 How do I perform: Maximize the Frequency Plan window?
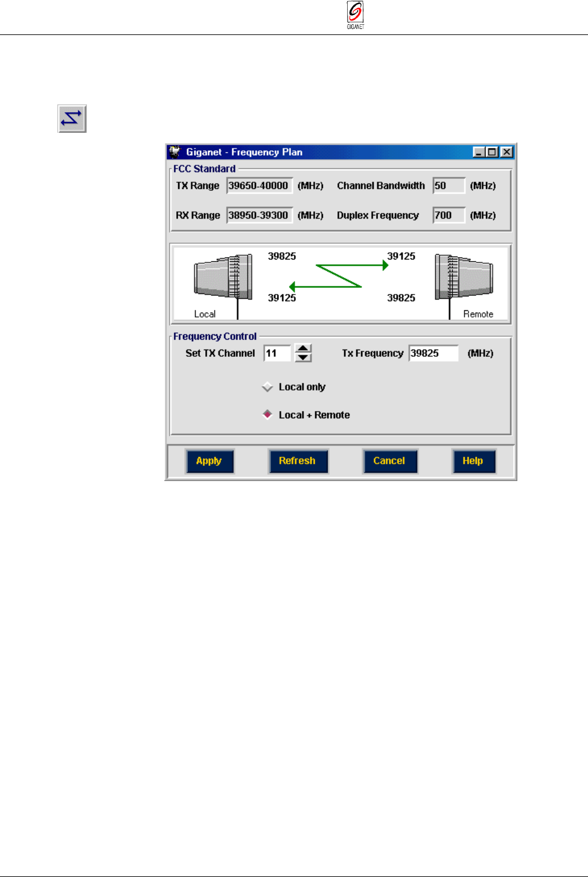492,152
